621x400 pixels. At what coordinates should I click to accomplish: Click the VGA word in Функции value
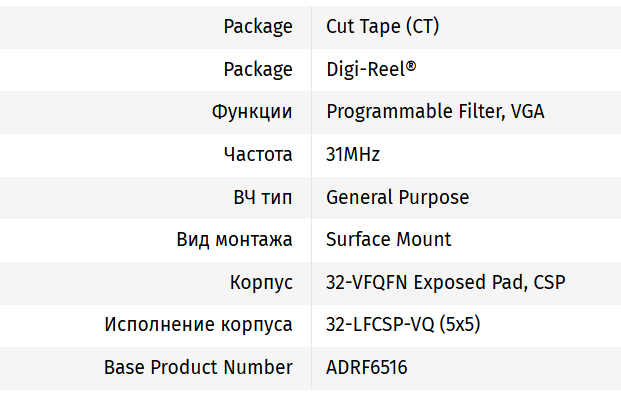(527, 112)
